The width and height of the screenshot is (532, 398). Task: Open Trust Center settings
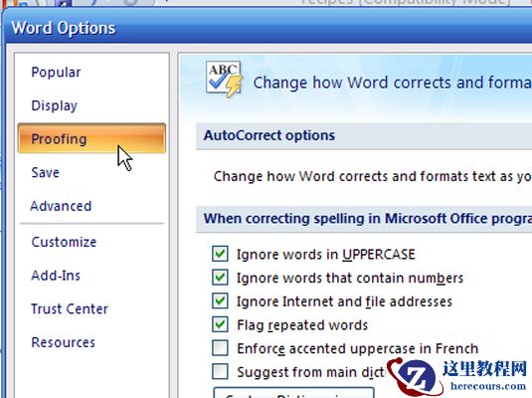pyautogui.click(x=70, y=309)
